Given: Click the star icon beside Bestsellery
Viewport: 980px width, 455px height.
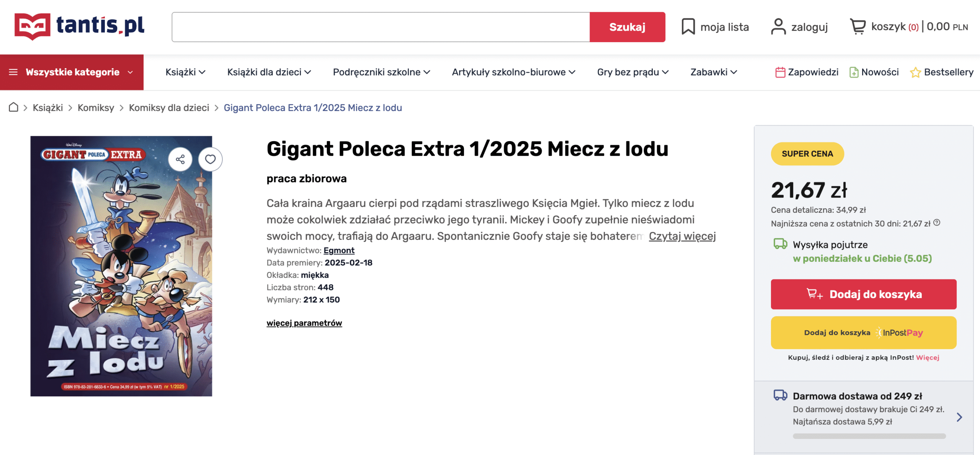Looking at the screenshot, I should [x=915, y=72].
